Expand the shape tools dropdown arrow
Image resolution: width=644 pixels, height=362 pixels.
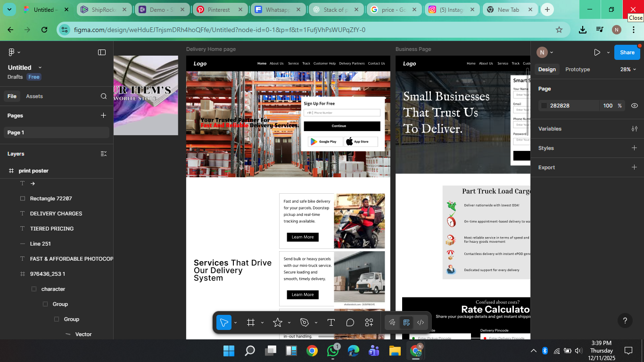tap(289, 323)
